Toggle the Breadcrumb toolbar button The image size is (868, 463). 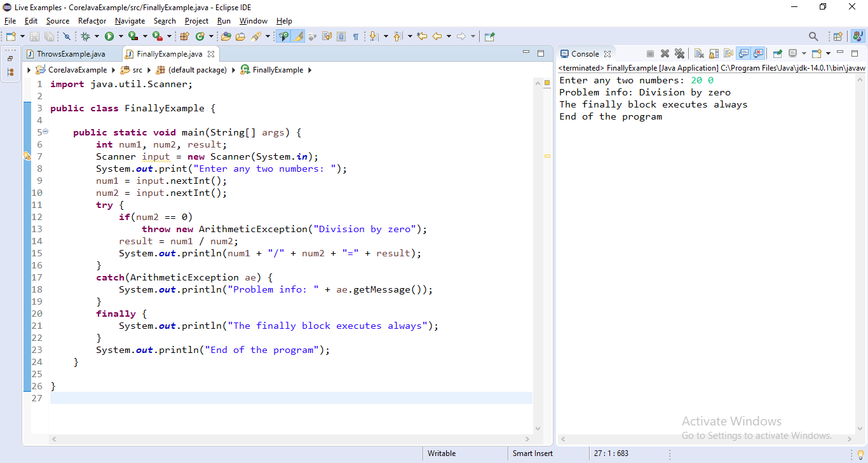[283, 36]
